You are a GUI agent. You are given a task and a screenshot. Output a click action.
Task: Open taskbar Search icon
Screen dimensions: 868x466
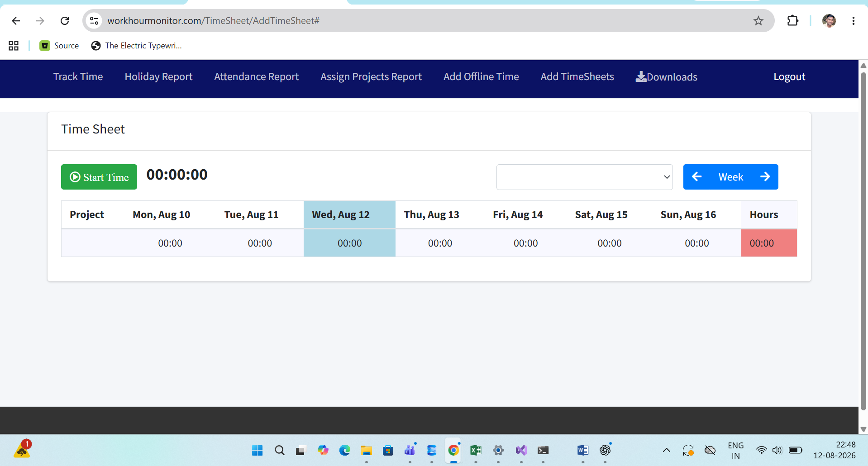click(280, 450)
